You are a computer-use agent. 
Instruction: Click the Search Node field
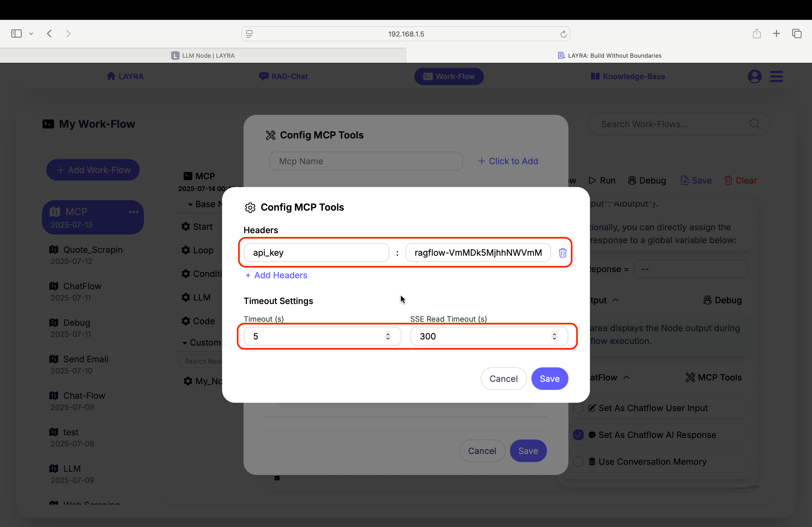click(201, 361)
